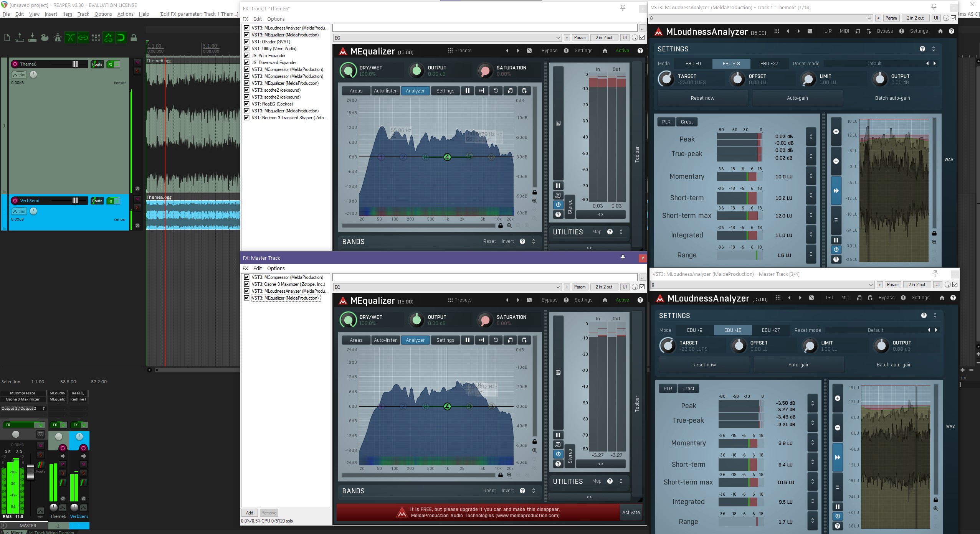Viewport: 980px width, 534px height.
Task: Record-arm Theme6 in the track control panel
Action: (x=15, y=64)
